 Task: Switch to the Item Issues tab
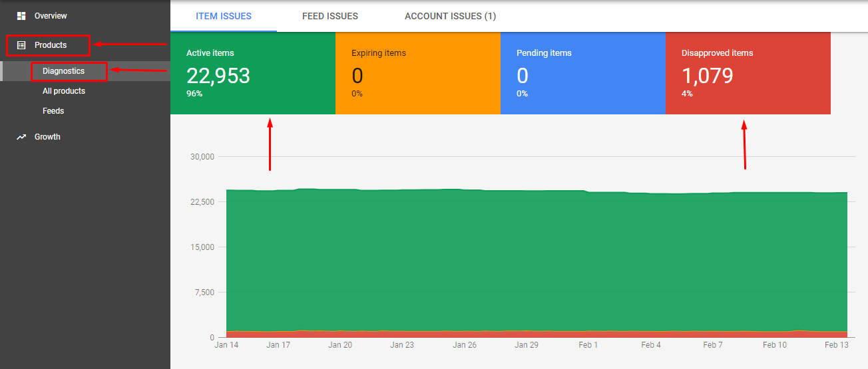click(224, 16)
